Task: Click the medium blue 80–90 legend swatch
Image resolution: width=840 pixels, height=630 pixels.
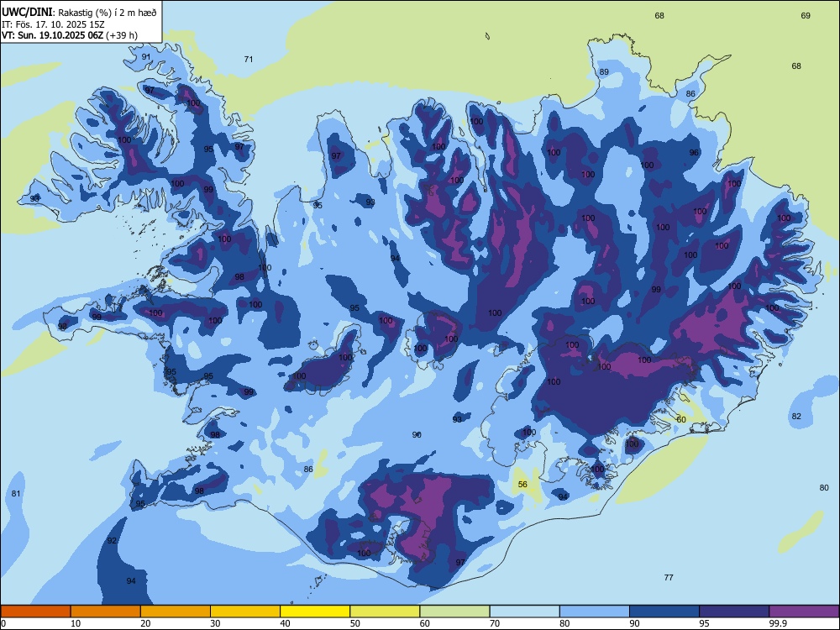Action: click(595, 612)
